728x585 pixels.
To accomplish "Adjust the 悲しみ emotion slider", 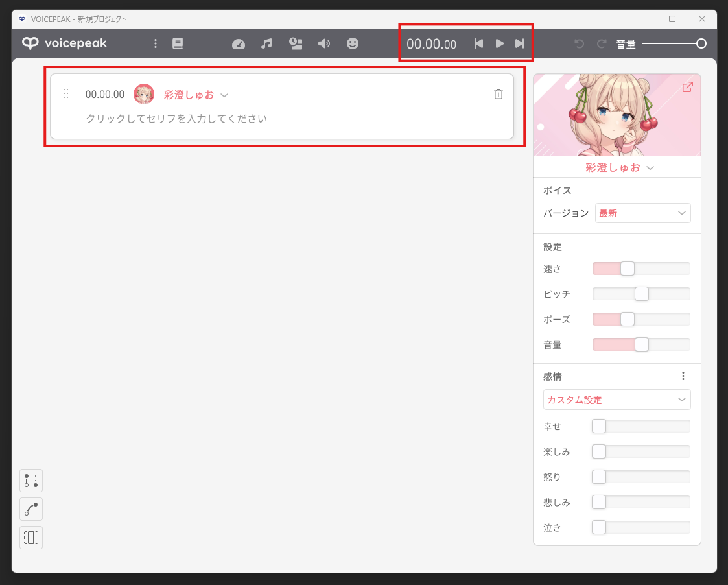I will (x=641, y=502).
